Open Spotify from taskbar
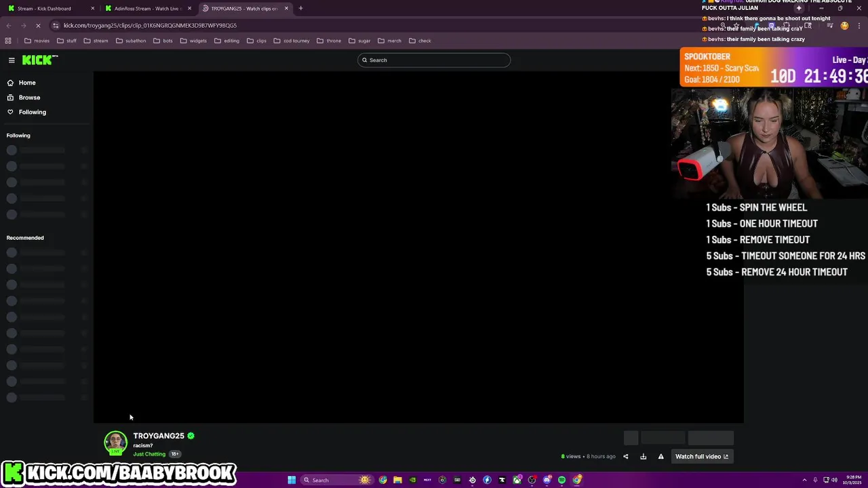The width and height of the screenshot is (868, 488). point(561,480)
